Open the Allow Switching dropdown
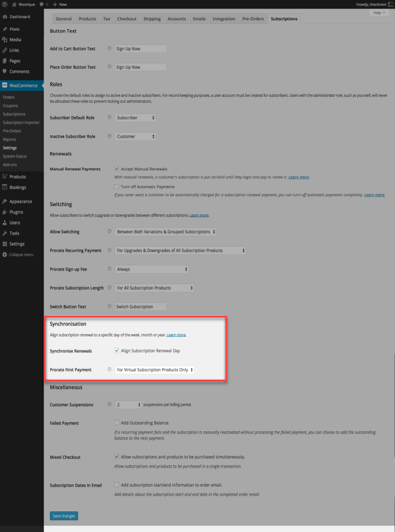395x532 pixels. pos(166,232)
